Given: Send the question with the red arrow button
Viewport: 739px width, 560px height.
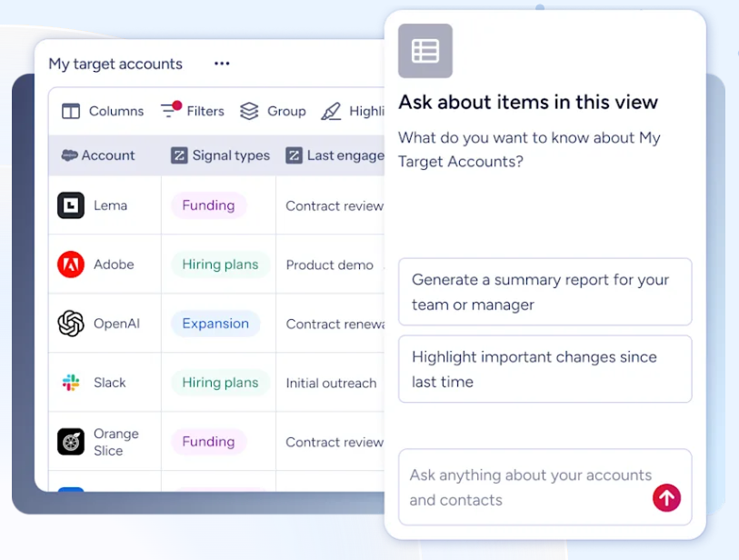Looking at the screenshot, I should point(666,498).
